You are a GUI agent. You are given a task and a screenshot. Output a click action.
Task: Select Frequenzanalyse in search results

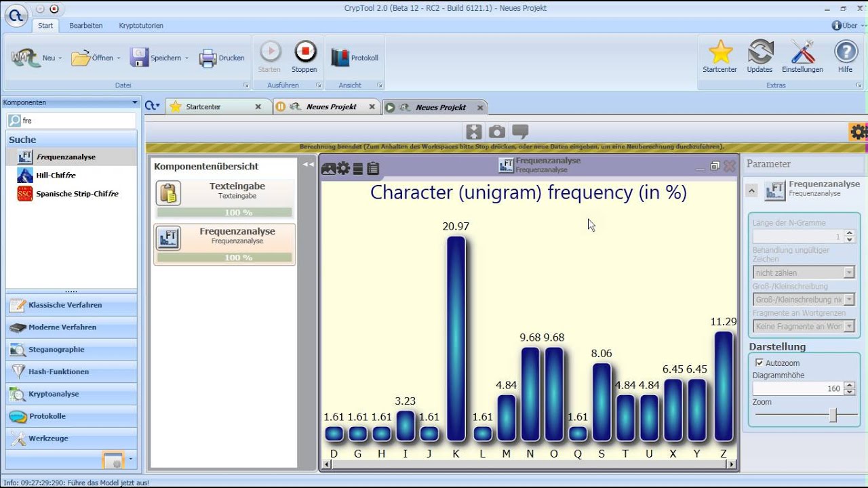pyautogui.click(x=66, y=157)
